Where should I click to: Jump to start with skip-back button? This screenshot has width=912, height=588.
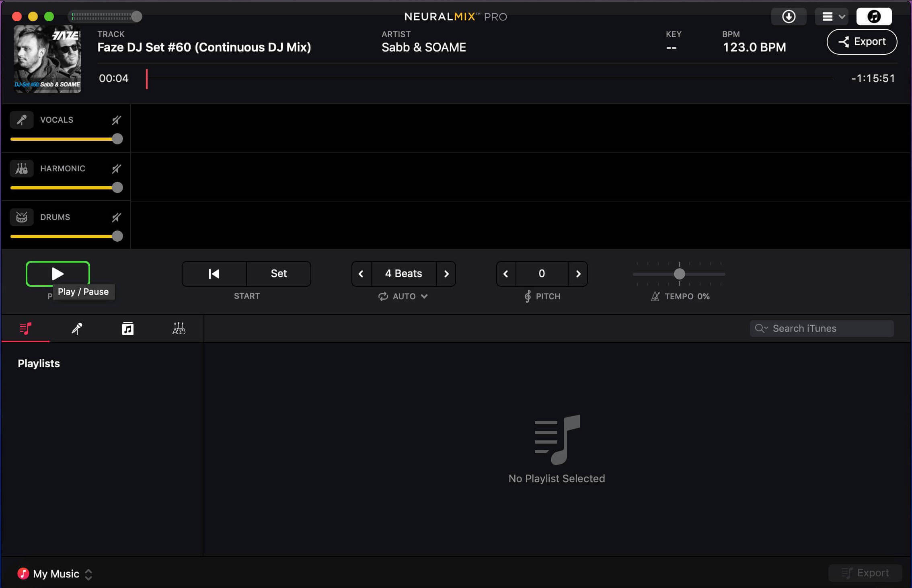point(214,273)
